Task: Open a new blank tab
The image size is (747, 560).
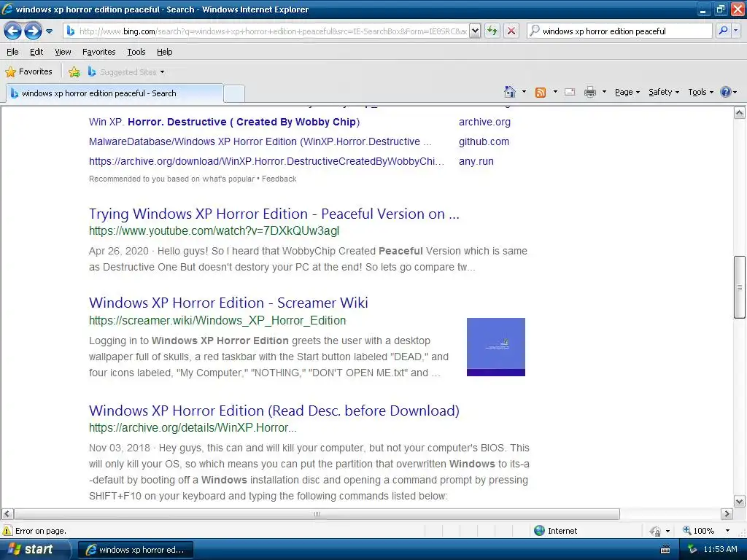Action: (x=234, y=93)
